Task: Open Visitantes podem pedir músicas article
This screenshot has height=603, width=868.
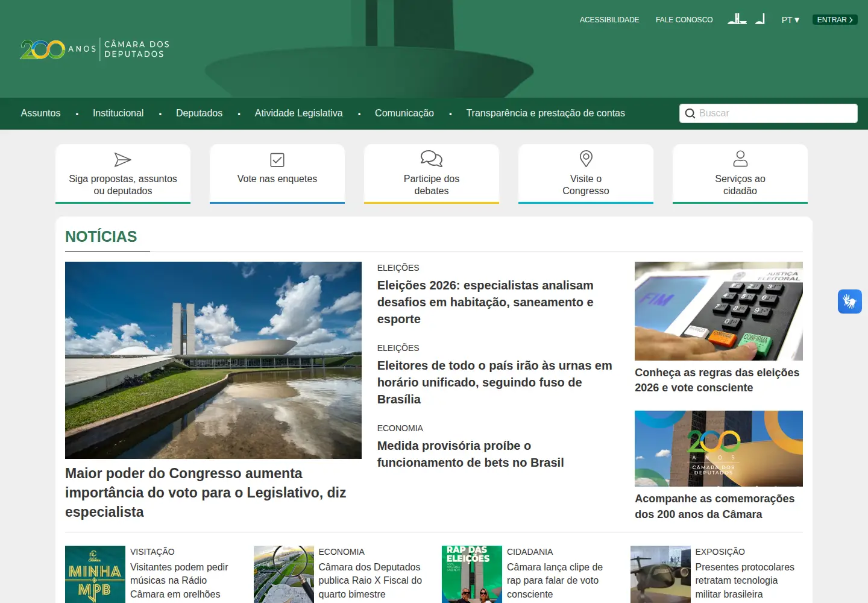Action: [x=179, y=581]
